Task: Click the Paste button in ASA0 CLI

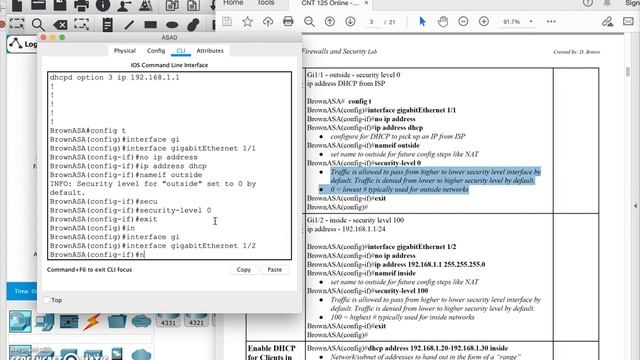Action: coord(275,270)
